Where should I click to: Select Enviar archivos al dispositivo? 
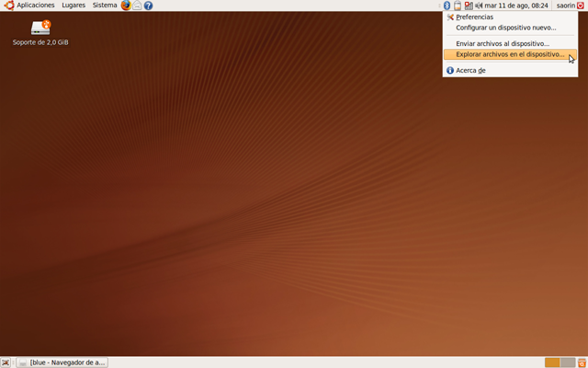(x=503, y=43)
